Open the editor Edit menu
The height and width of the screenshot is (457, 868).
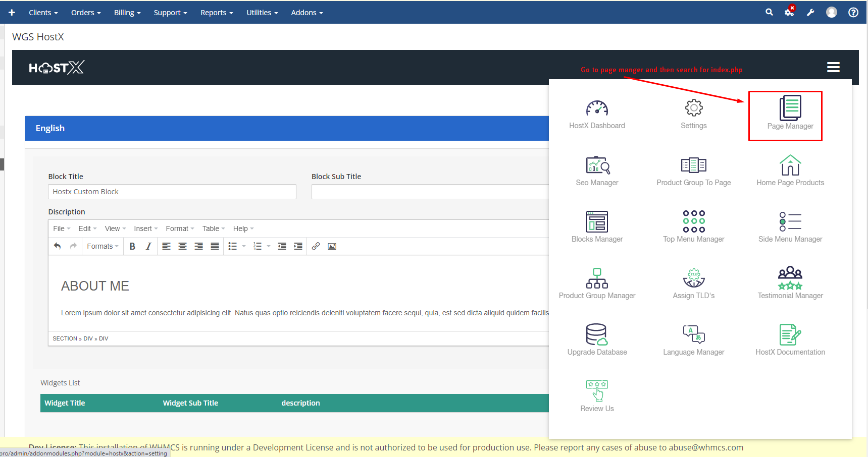(x=87, y=228)
